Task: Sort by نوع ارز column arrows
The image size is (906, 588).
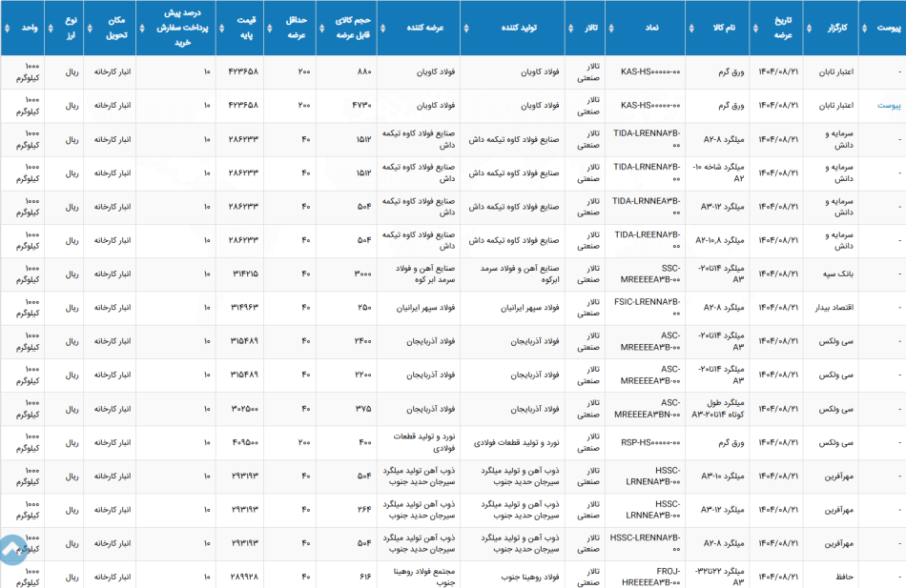Action: 51,28
